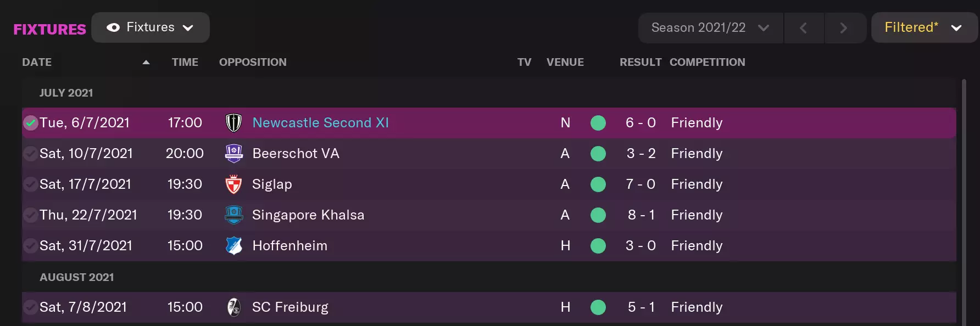Expand the Season 2021/22 selector

[x=710, y=28]
